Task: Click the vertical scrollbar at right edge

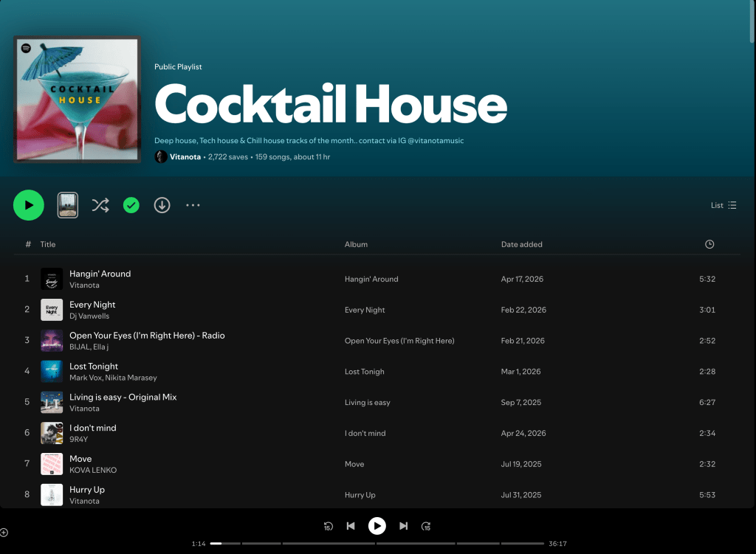Action: (x=752, y=21)
